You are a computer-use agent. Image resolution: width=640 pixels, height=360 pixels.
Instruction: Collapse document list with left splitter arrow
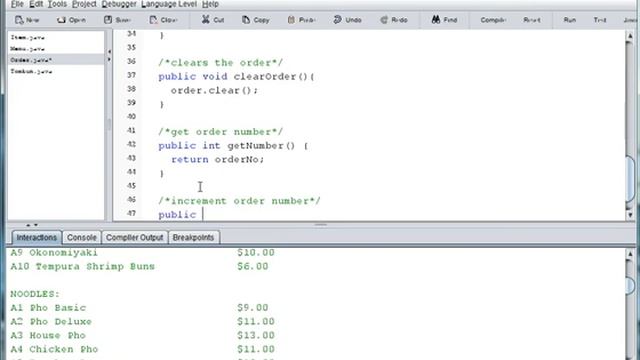pyautogui.click(x=109, y=52)
